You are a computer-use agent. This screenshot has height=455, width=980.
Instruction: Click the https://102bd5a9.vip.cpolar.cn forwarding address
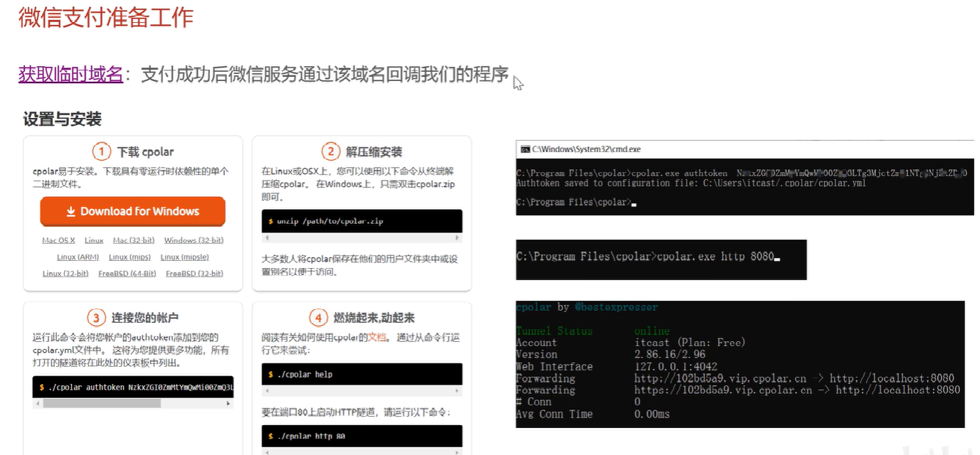pos(723,390)
